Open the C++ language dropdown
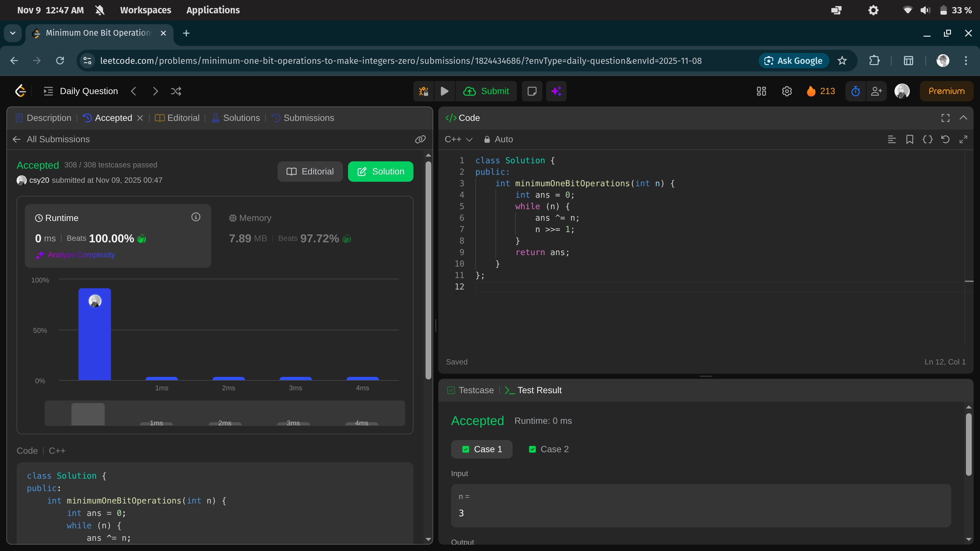The height and width of the screenshot is (551, 980). click(458, 140)
